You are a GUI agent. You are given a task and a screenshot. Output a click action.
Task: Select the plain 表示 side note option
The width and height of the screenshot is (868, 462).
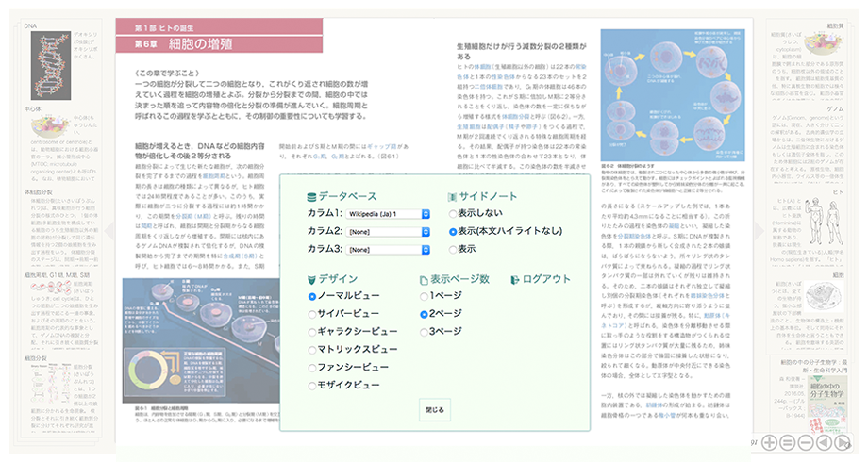click(x=453, y=250)
